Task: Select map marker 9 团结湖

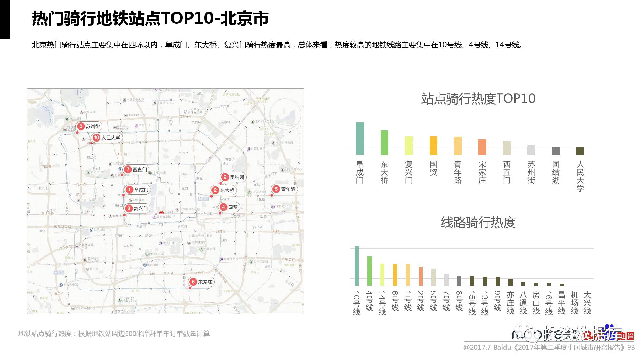Action: coord(233,177)
